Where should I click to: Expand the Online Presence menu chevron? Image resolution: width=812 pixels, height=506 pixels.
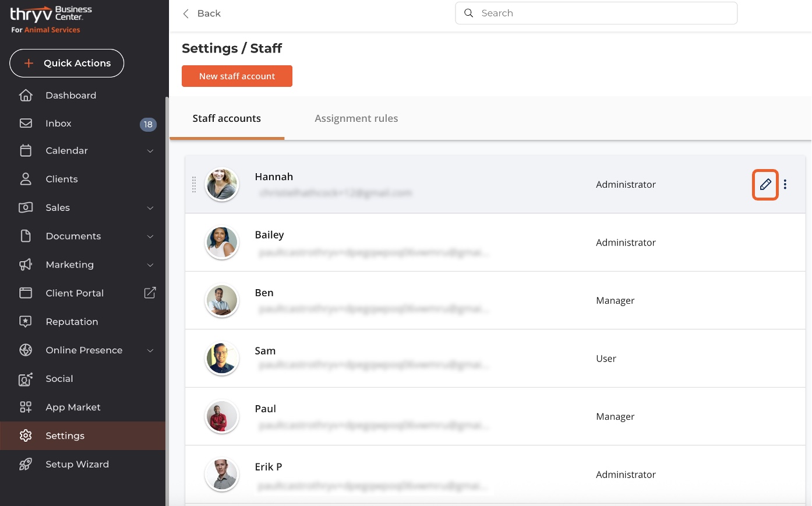pyautogui.click(x=150, y=351)
